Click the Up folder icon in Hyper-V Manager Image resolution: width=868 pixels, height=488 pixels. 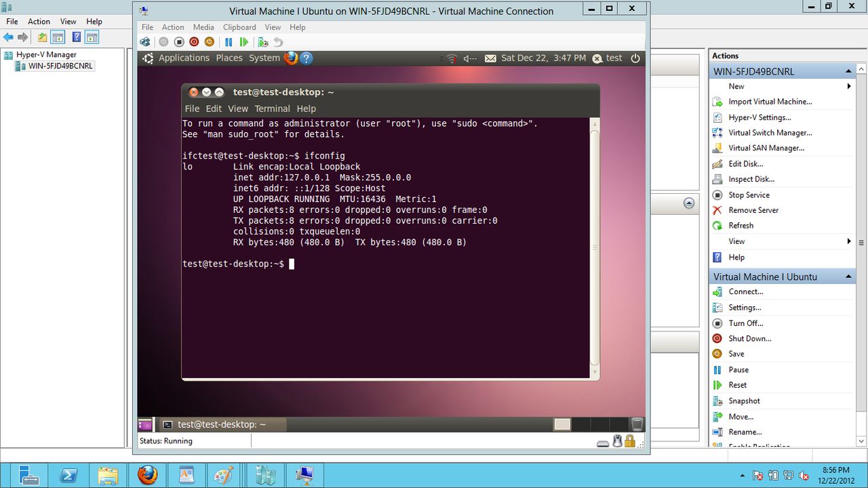(43, 37)
